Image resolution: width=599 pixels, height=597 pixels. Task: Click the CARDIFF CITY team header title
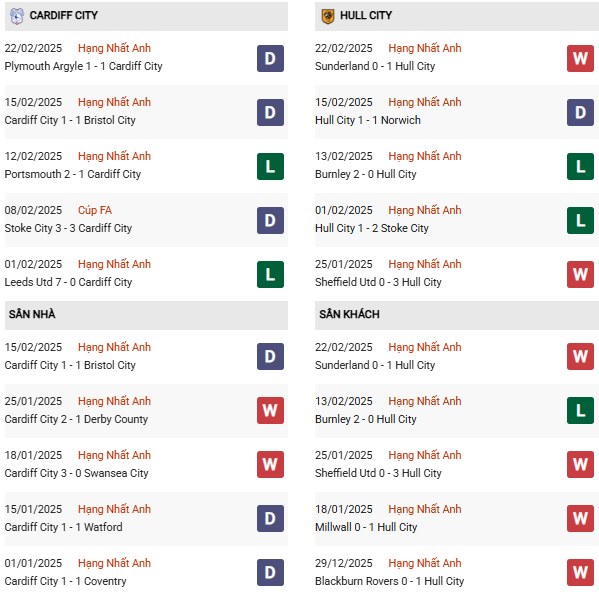[63, 15]
